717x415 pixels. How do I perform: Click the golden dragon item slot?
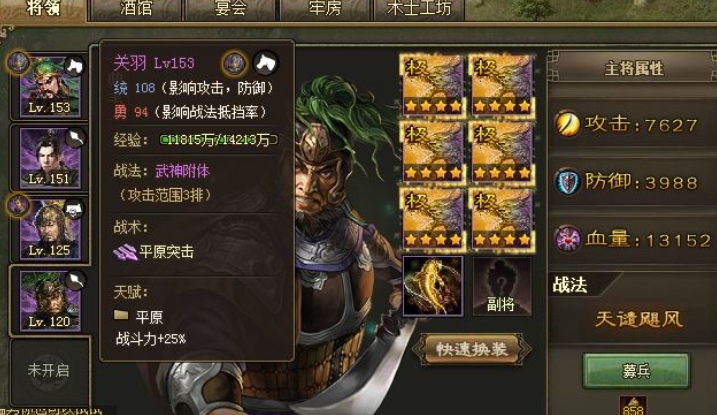(433, 286)
